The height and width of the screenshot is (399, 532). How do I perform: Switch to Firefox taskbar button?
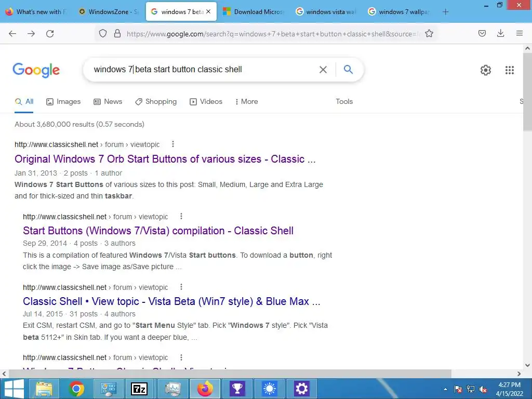[x=205, y=389]
